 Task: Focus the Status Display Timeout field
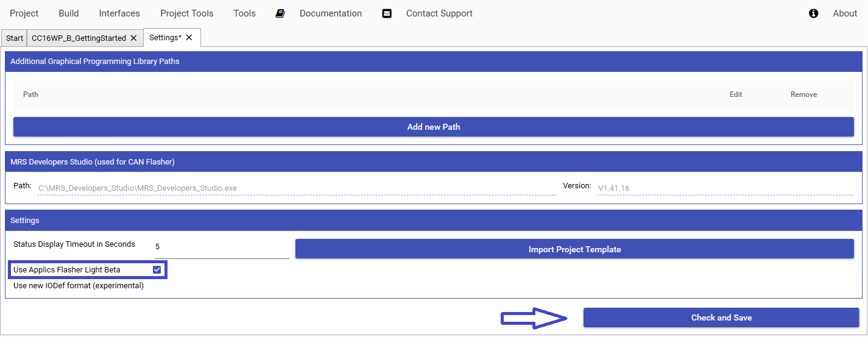pyautogui.click(x=222, y=247)
